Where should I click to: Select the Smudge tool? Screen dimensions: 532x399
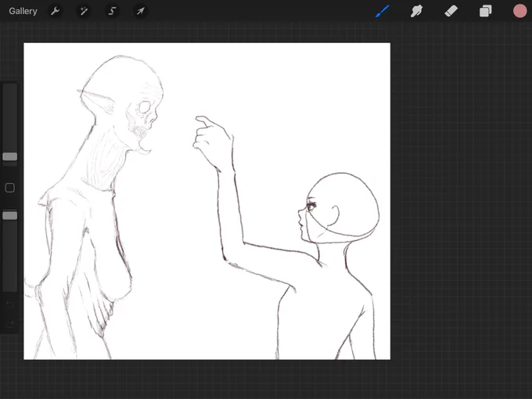[417, 11]
